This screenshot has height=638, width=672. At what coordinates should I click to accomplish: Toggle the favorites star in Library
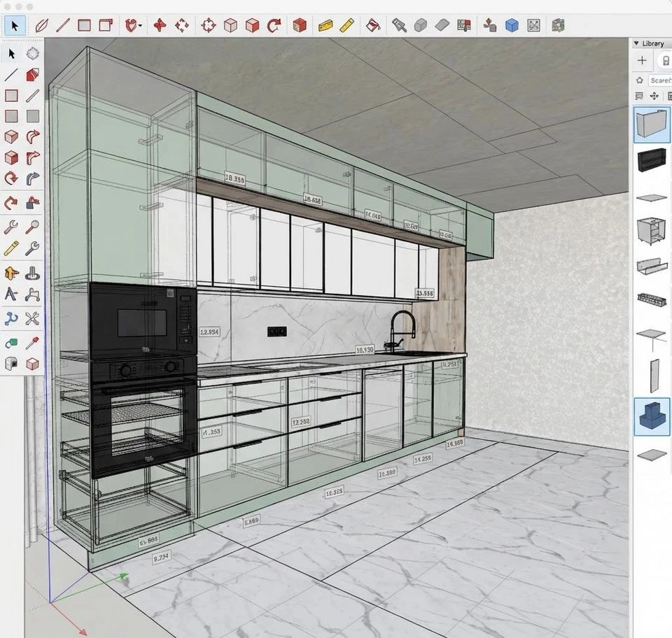(640, 80)
